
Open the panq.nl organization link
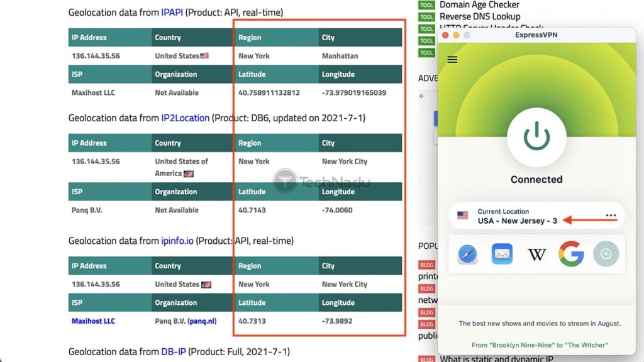[202, 321]
